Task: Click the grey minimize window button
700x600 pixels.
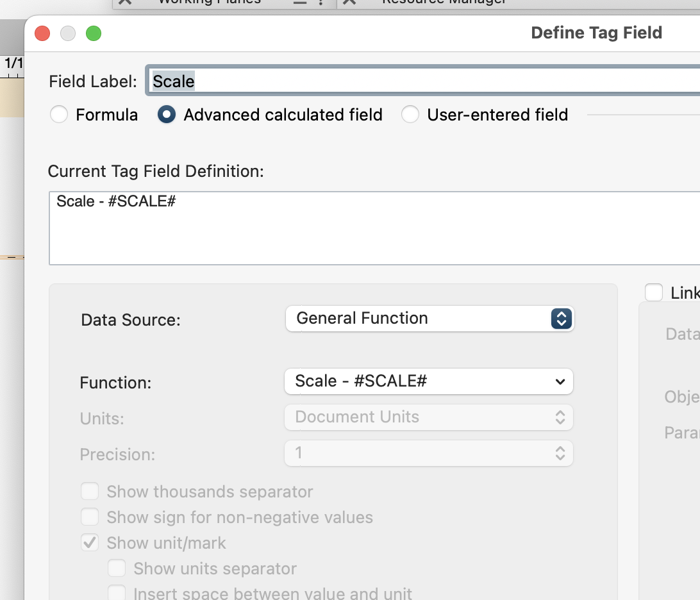Action: [68, 33]
